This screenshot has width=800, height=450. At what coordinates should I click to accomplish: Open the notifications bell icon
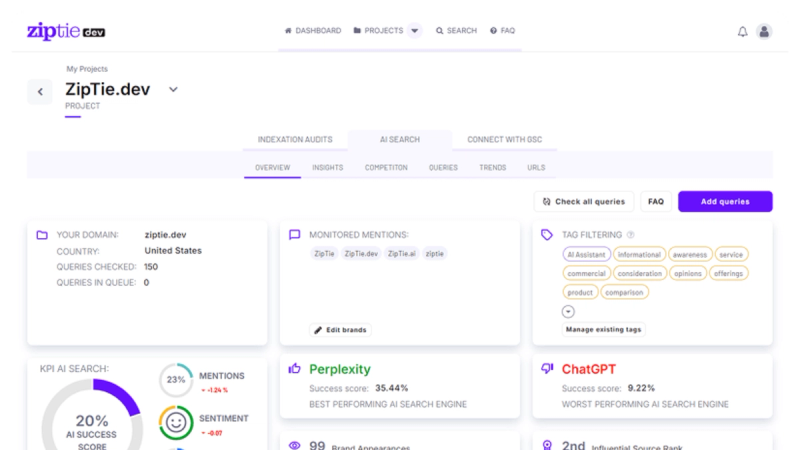click(742, 32)
